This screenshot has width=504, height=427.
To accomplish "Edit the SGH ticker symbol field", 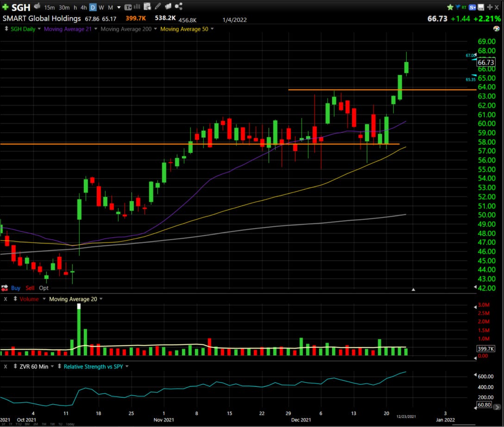I will click(21, 7).
